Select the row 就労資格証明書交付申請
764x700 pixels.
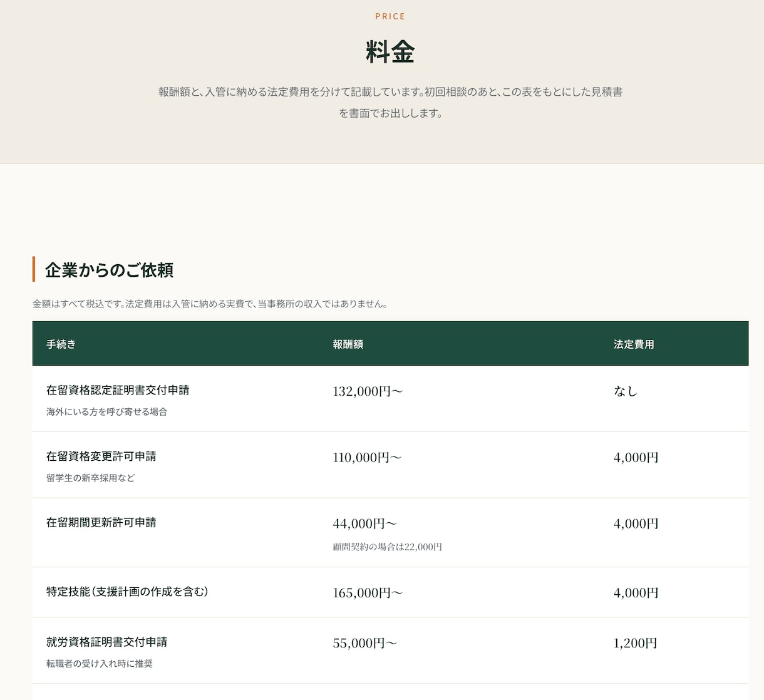(x=390, y=651)
